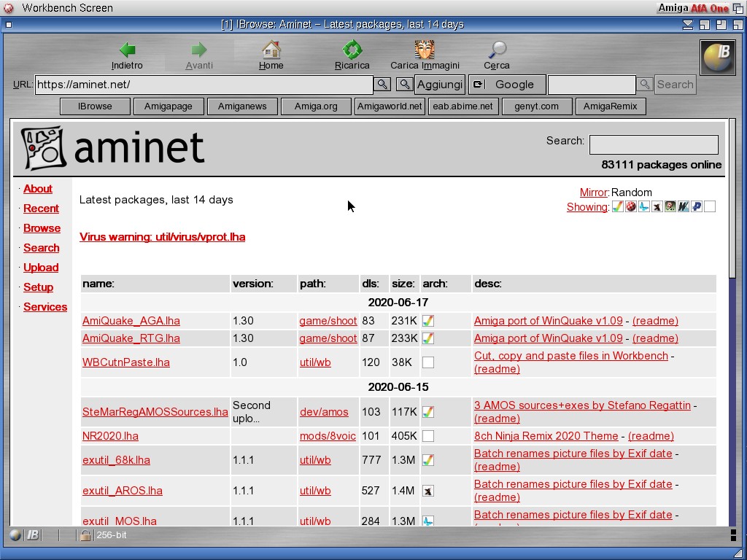
Task: Open the Amiganews bookmark button
Action: [x=242, y=106]
